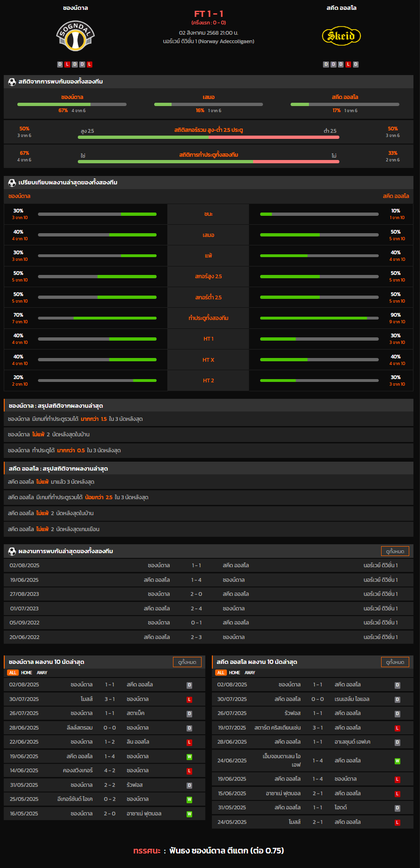Click soccer ball icon beside head-to-head stats header
Image resolution: width=420 pixels, height=868 pixels.
pos(12,82)
